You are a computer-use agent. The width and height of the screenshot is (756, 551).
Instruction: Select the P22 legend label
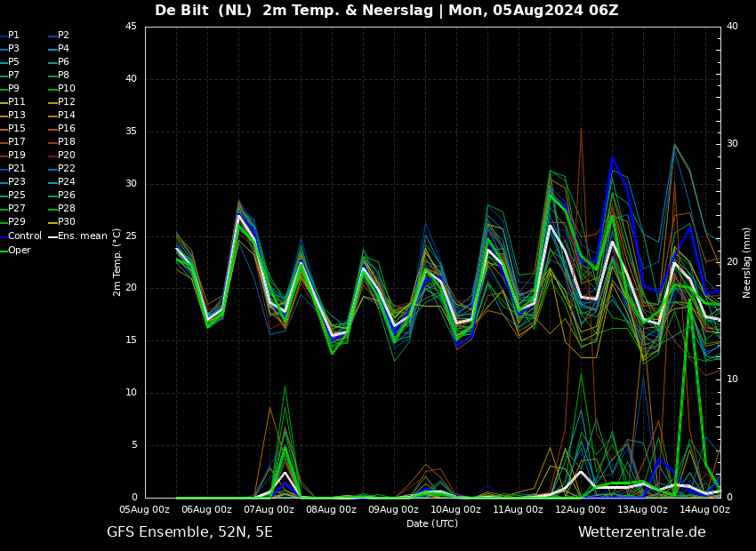pyautogui.click(x=67, y=169)
